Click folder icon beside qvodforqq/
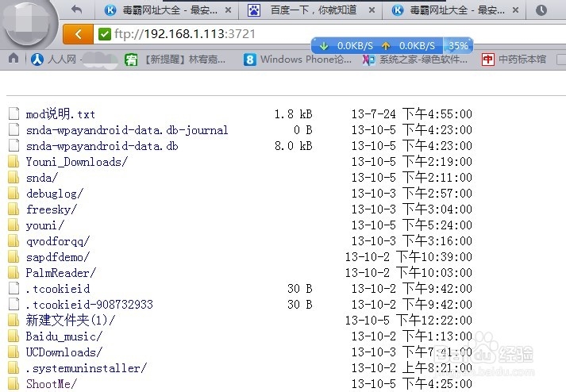This screenshot has height=392, width=566. 13,240
